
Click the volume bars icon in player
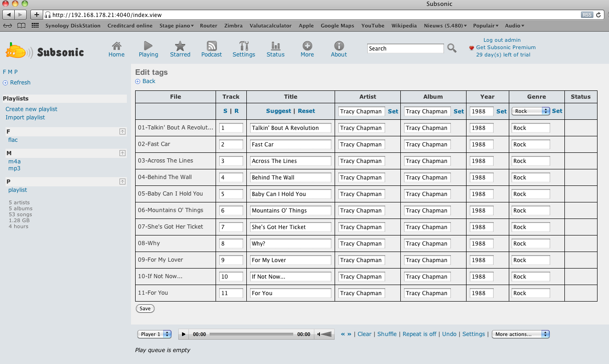pyautogui.click(x=325, y=334)
